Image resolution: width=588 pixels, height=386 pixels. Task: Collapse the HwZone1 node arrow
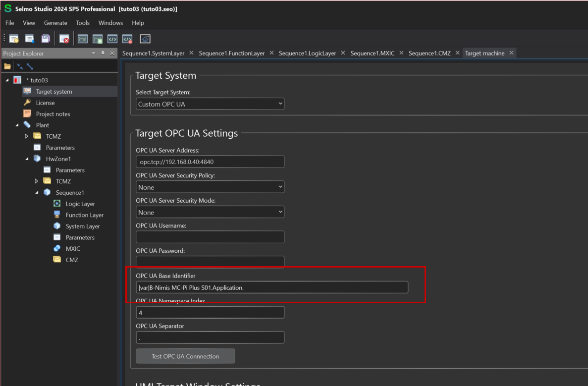pyautogui.click(x=27, y=159)
